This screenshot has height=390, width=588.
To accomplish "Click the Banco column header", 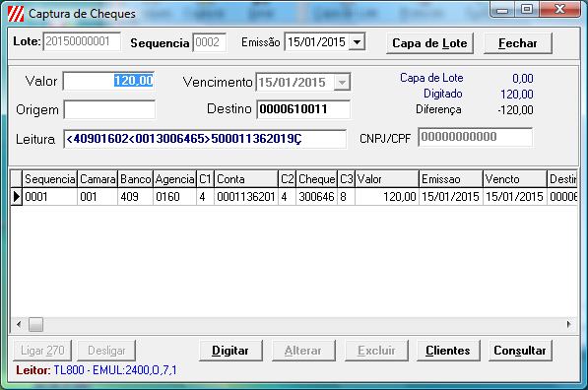I will point(135,179).
